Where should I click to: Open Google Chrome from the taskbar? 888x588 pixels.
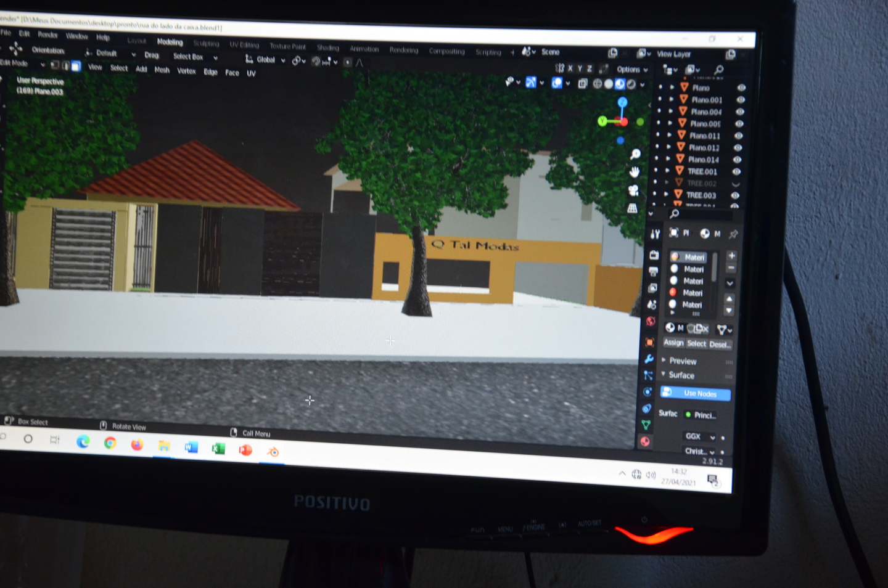[110, 443]
